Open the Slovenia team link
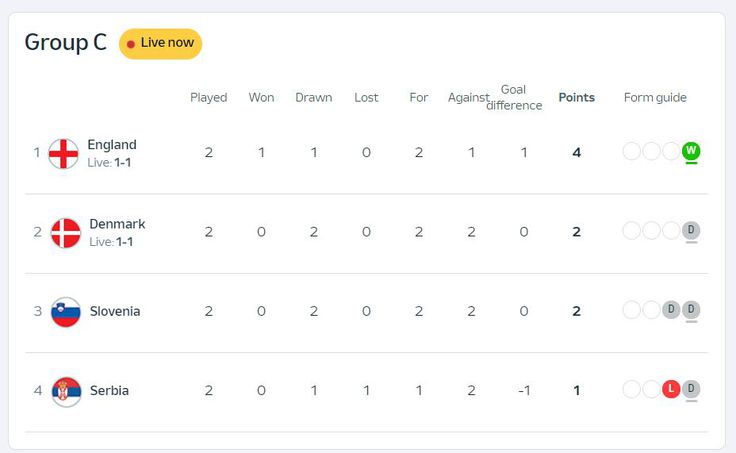Image resolution: width=736 pixels, height=453 pixels. click(115, 311)
